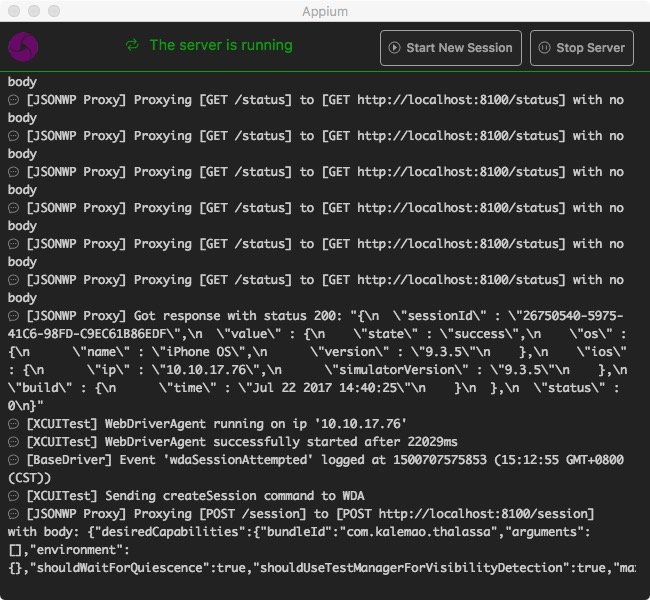Click the '"environment":' key text

pyautogui.click(x=79, y=550)
